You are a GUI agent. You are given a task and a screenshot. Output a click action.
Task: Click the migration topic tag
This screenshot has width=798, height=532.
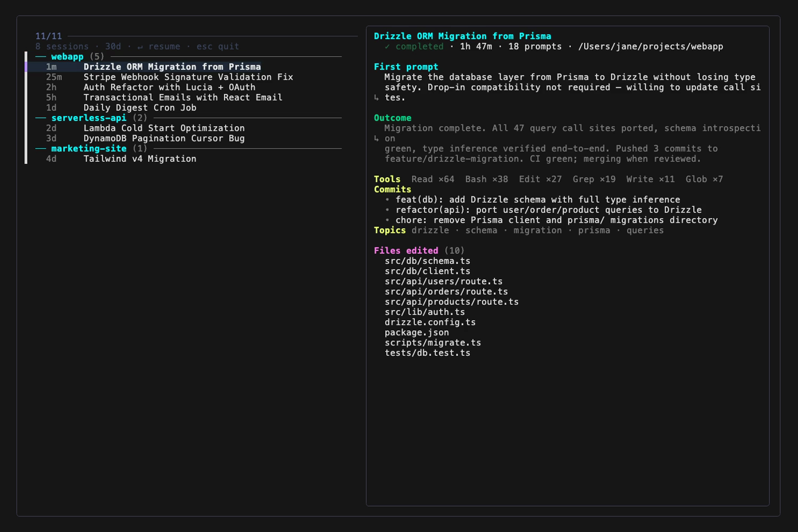[537, 230]
